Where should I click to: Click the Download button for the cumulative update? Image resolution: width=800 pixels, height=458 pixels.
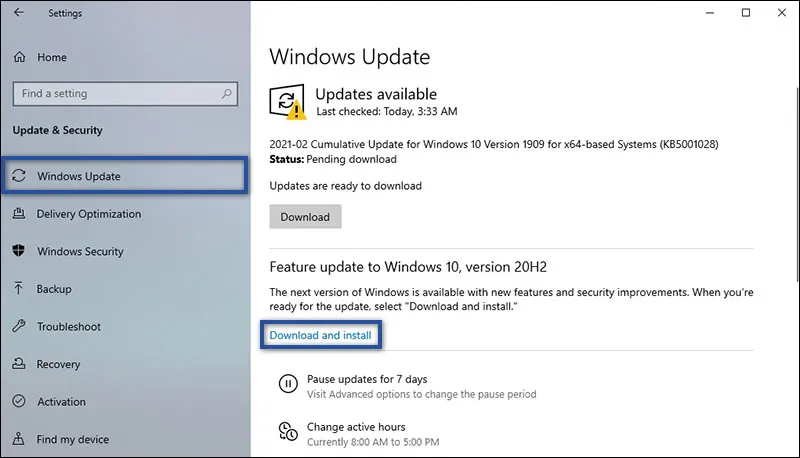click(x=305, y=217)
